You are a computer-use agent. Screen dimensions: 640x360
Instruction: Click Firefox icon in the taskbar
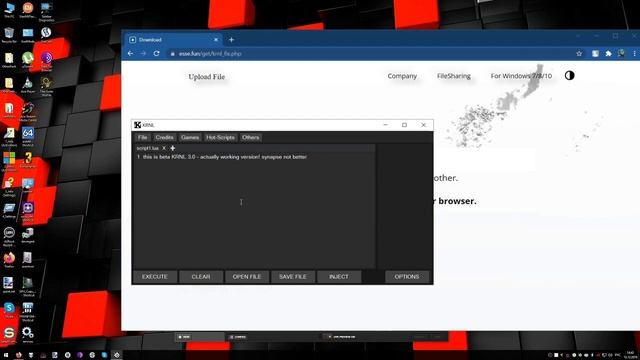[18, 355]
